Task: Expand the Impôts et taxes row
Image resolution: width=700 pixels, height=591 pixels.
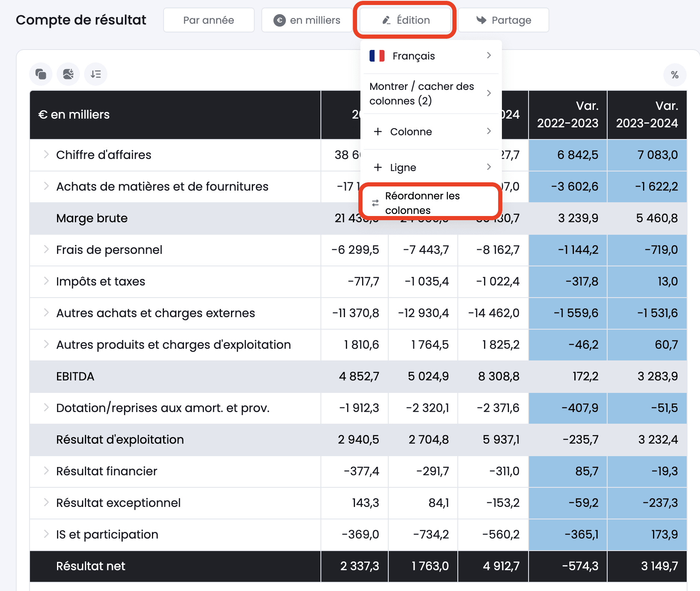Action: click(46, 281)
